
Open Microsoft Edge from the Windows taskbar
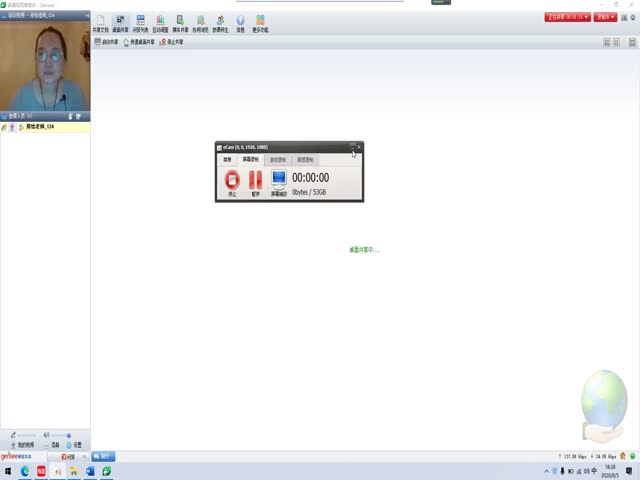25,470
